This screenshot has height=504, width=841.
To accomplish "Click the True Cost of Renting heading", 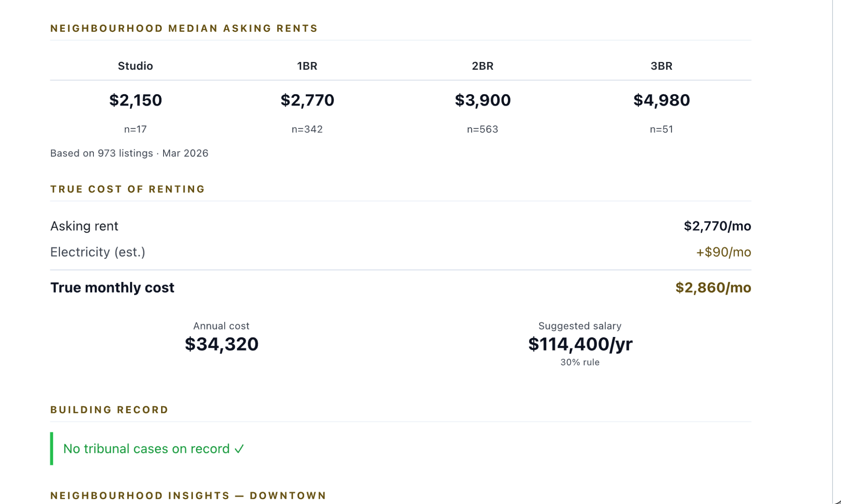I will 127,189.
